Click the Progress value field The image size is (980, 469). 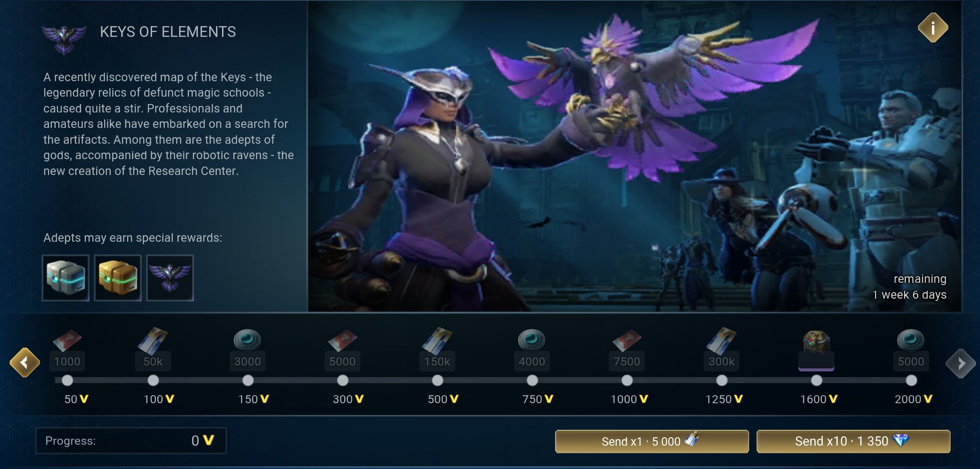pos(131,441)
